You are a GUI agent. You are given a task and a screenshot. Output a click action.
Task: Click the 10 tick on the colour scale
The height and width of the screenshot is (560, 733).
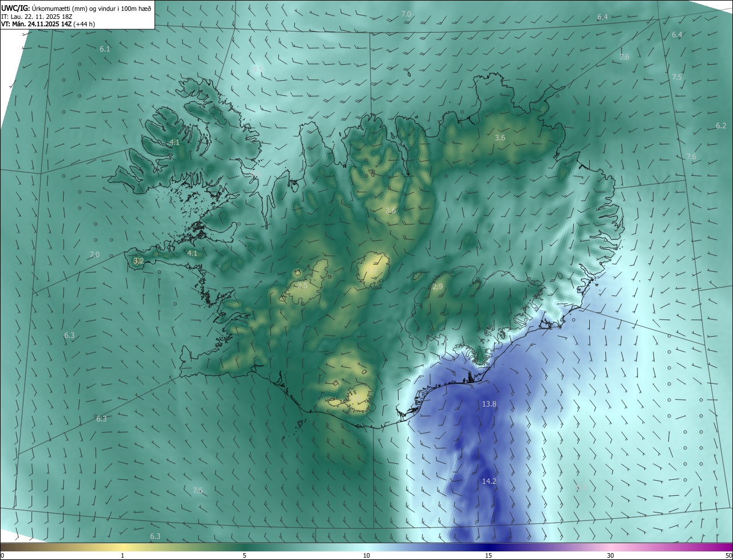click(366, 555)
